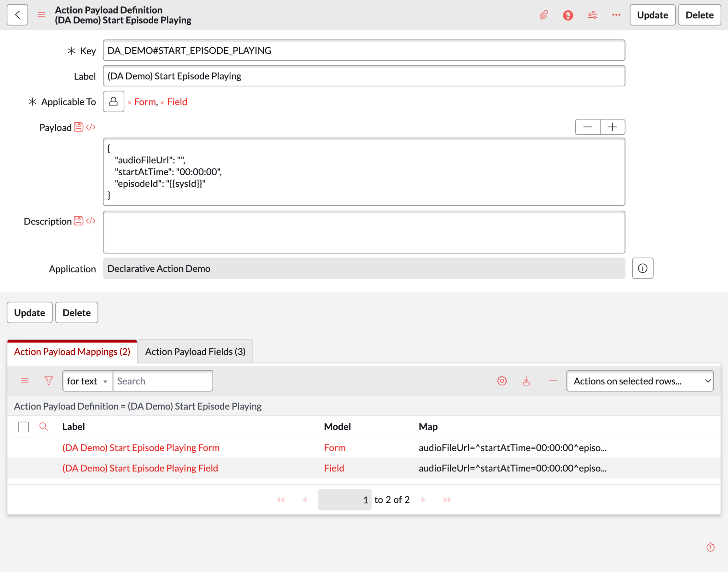Switch to the Action Payload Fields tab
Viewport: 728px width, 572px height.
click(195, 351)
